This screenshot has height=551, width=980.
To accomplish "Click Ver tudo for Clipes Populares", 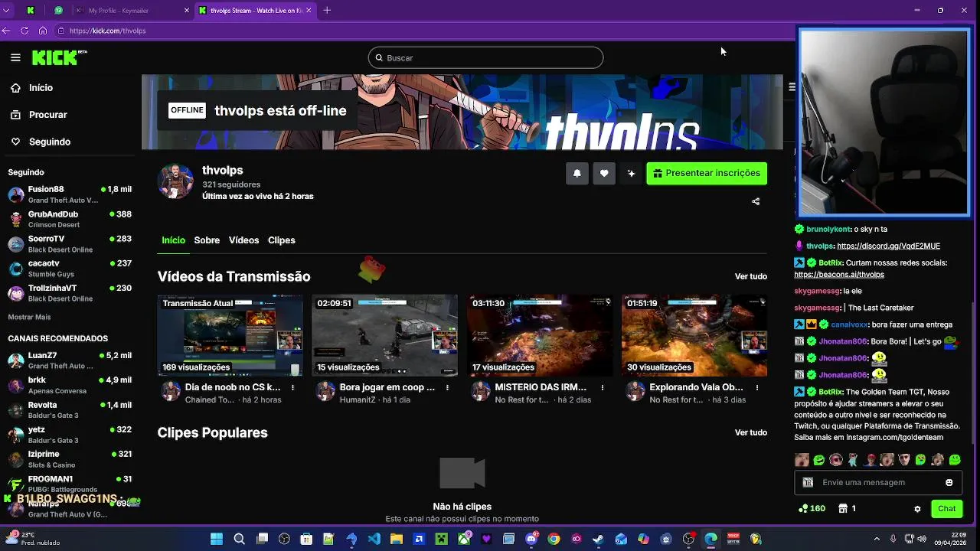I will click(x=751, y=432).
